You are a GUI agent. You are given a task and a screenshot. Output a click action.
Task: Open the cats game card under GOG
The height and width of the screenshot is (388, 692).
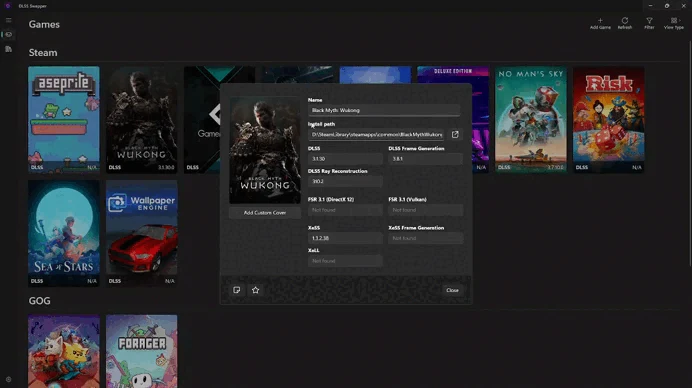click(64, 351)
